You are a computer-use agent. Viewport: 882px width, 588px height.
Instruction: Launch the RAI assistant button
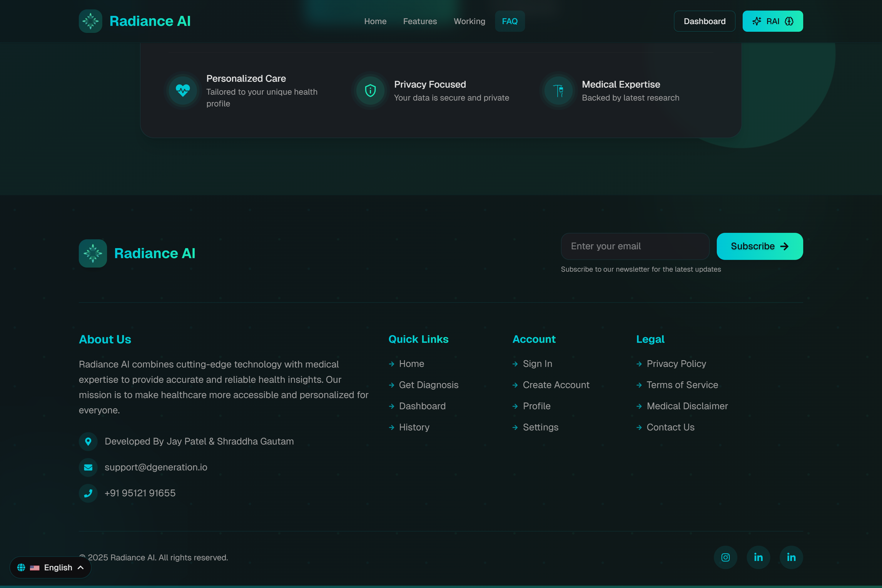click(x=773, y=21)
